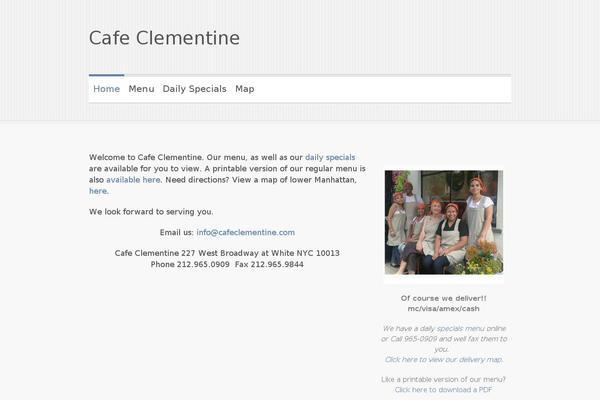This screenshot has height=400, width=600.
Task: Follow the 'daily specials' link in welcome text
Action: click(x=330, y=157)
